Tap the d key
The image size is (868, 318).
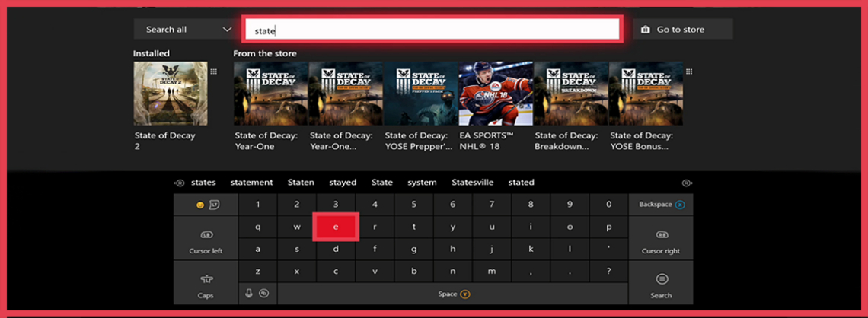(336, 249)
